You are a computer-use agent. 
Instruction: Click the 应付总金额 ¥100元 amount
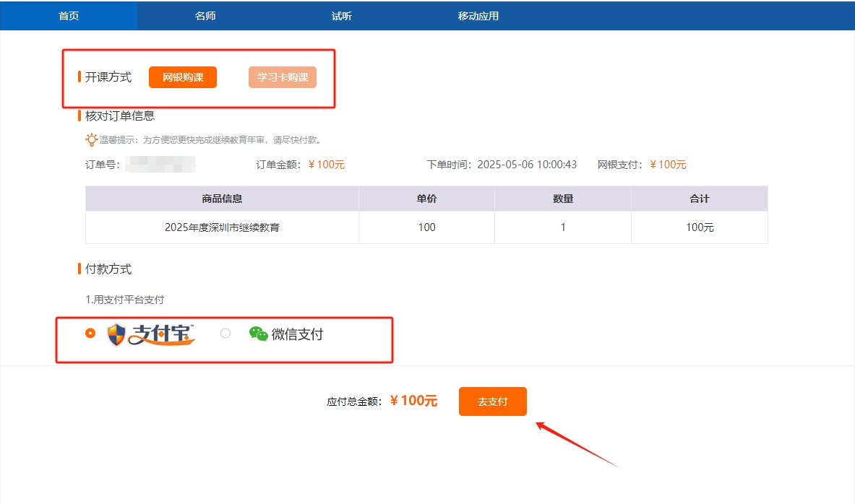(413, 401)
